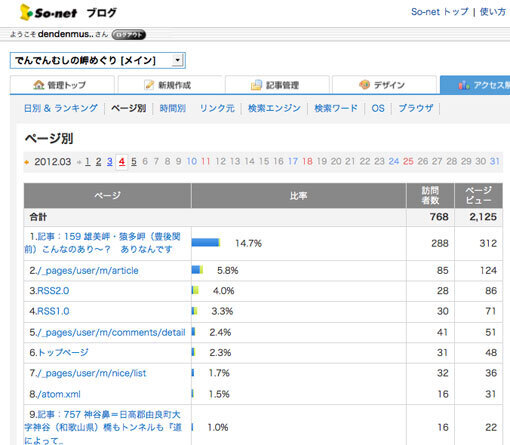Click the palette icon on デザイン tab
510x445 pixels.
tap(364, 85)
